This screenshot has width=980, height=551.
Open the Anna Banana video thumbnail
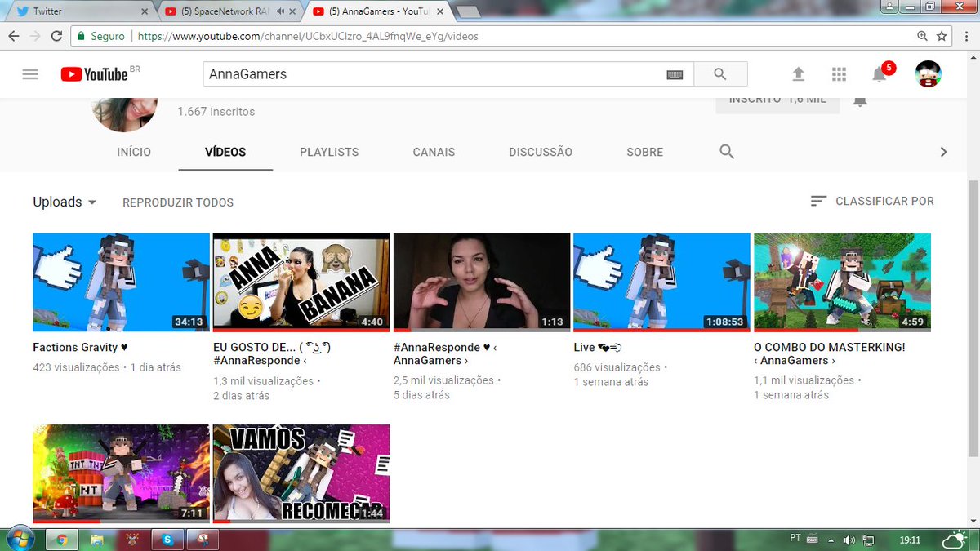301,282
